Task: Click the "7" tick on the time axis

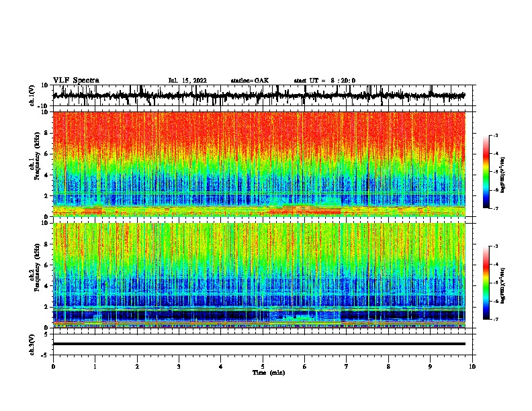Action: [x=347, y=367]
